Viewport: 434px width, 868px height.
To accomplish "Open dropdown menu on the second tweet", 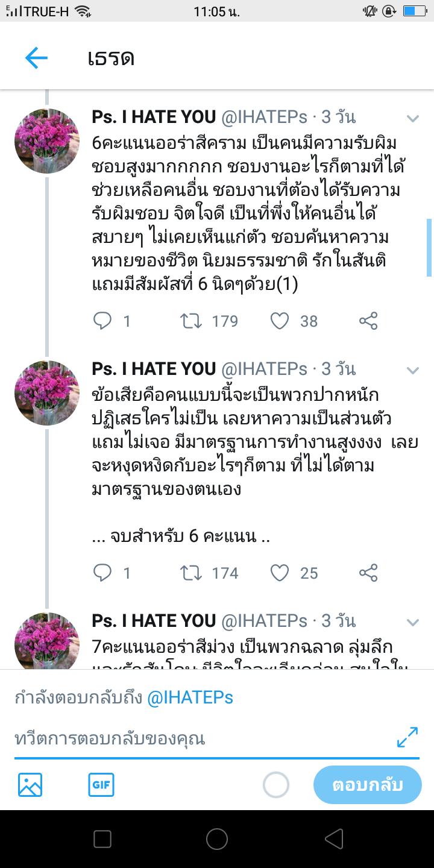I will pos(412,370).
